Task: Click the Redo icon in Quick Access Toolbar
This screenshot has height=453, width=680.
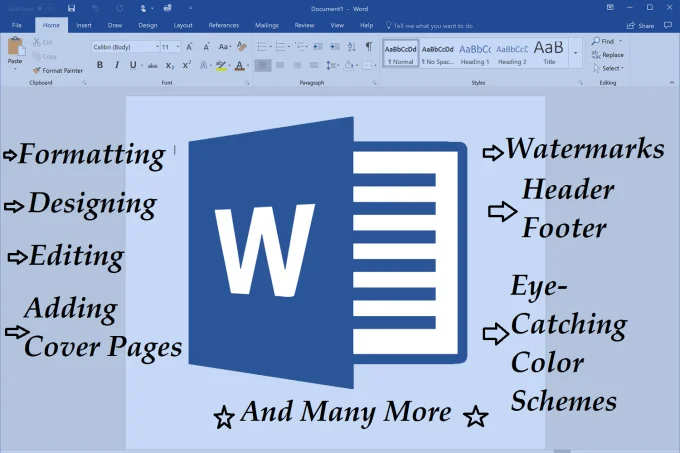Action: pyautogui.click(x=119, y=8)
